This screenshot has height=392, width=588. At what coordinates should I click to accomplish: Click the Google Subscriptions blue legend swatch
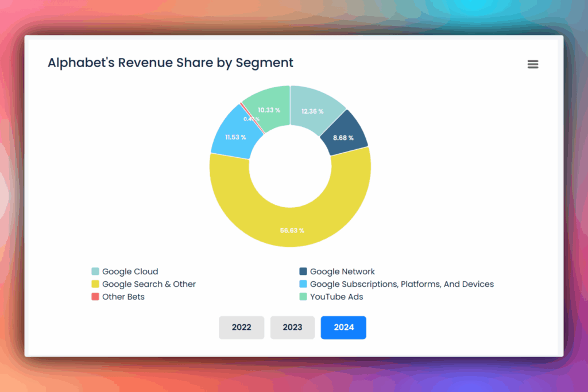[303, 284]
